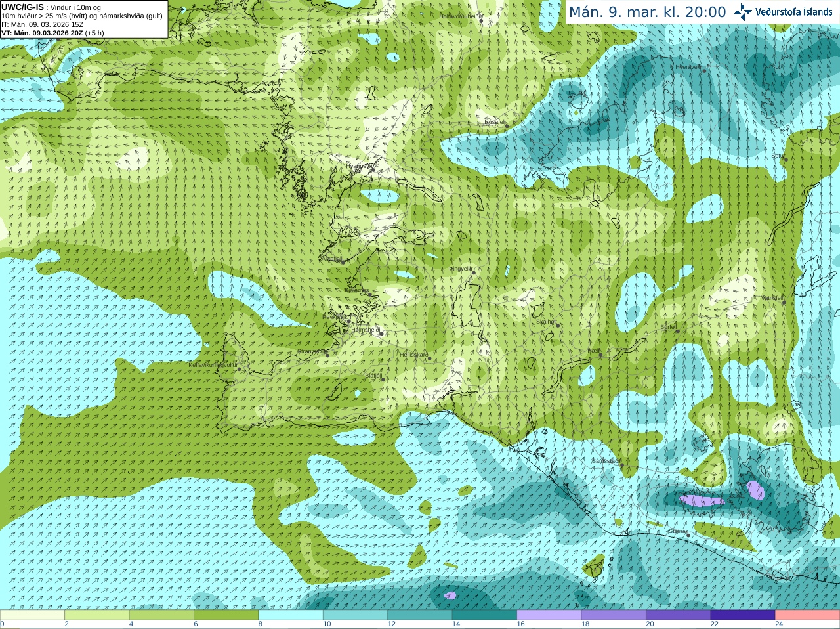Click the Húsafell station label
Image resolution: width=840 pixels, height=629 pixels.
click(x=495, y=122)
